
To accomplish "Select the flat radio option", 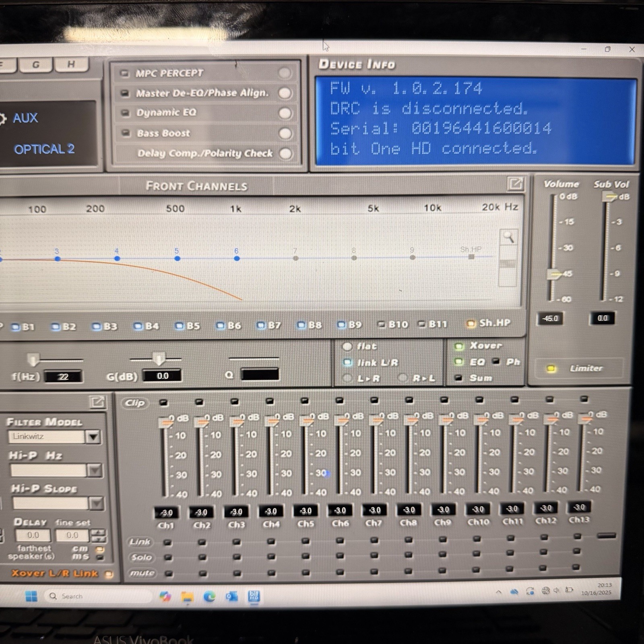I will pyautogui.click(x=347, y=346).
